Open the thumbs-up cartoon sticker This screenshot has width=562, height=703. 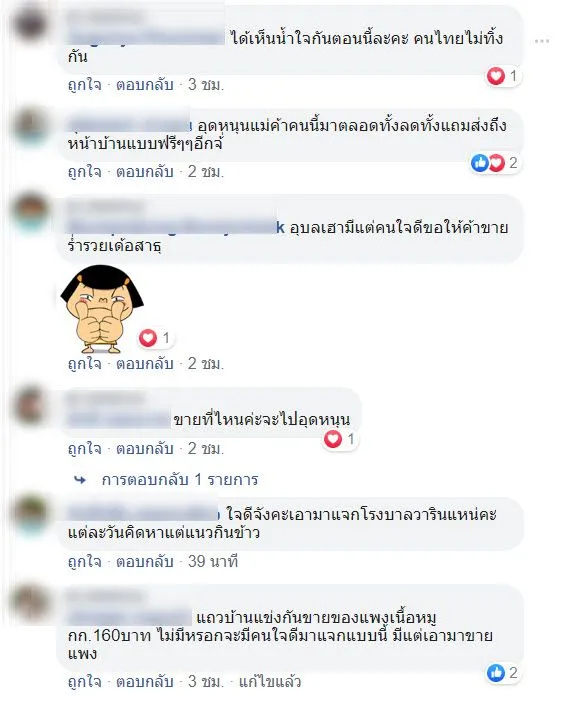tap(102, 308)
